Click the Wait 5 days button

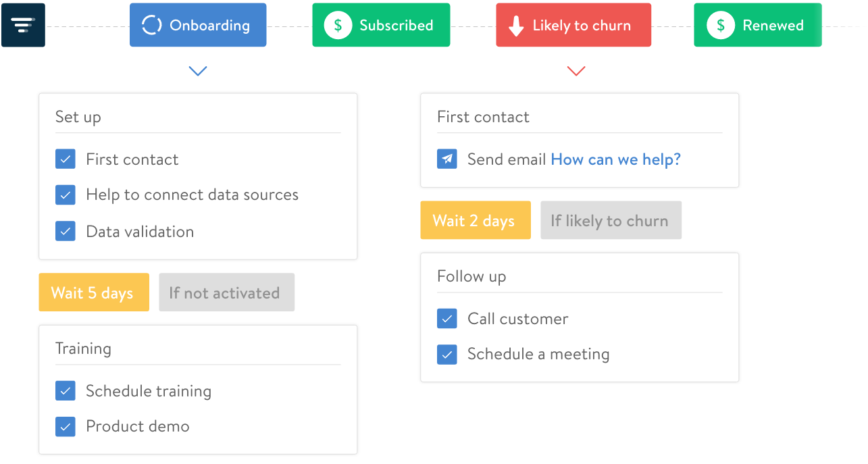[x=93, y=292]
